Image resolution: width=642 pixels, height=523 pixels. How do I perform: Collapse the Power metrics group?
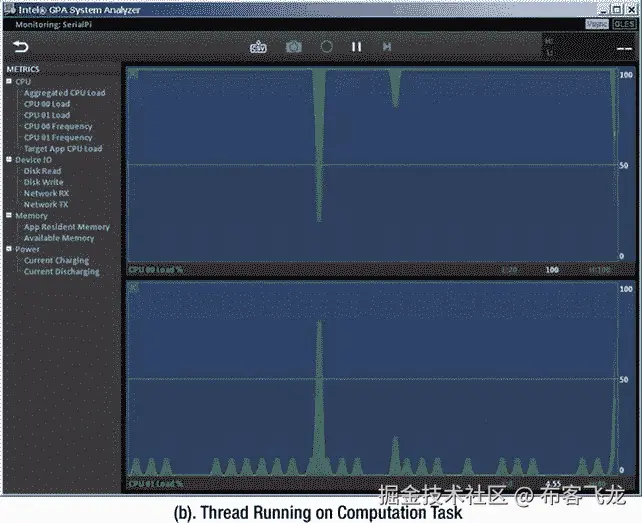[9, 249]
